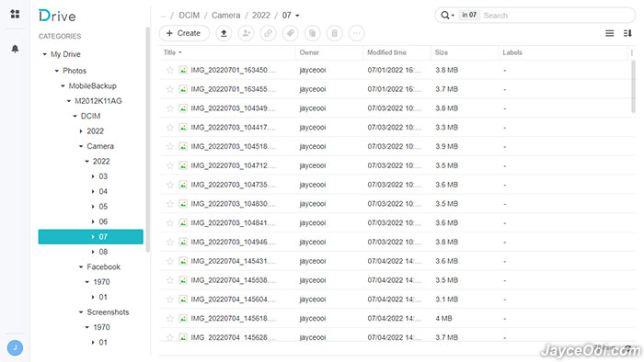Click image file icon for IMG_20220703_104349
This screenshot has height=362, width=644.
point(183,108)
